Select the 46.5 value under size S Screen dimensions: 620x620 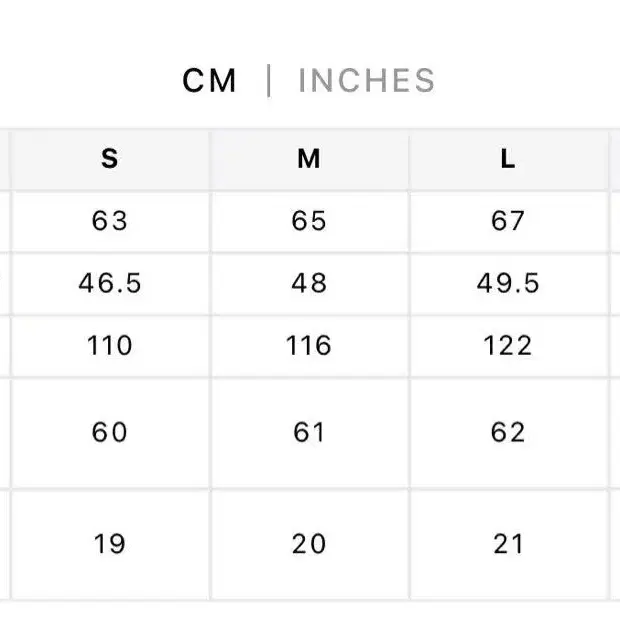[110, 284]
